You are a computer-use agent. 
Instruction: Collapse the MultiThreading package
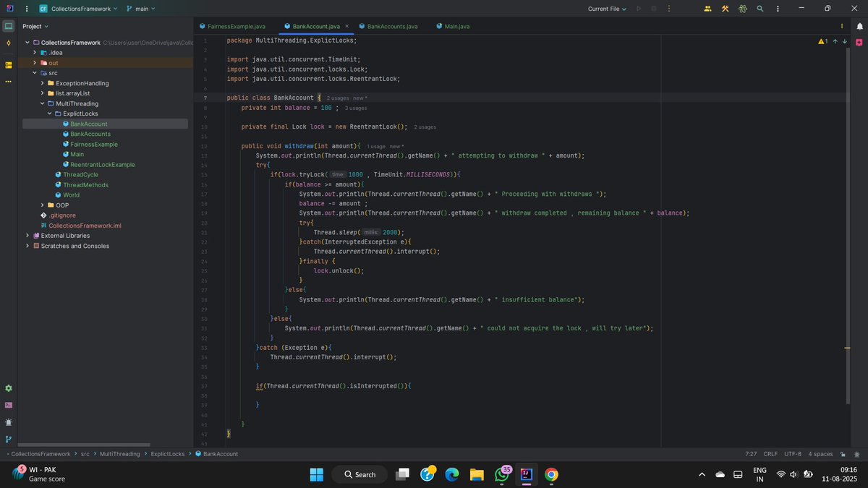(42, 103)
